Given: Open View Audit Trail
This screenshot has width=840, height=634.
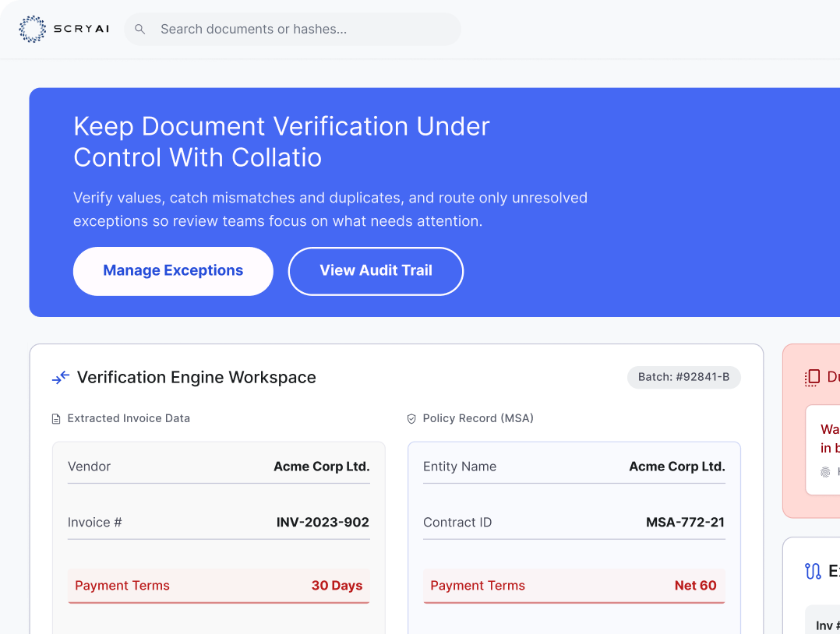Looking at the screenshot, I should pos(376,271).
